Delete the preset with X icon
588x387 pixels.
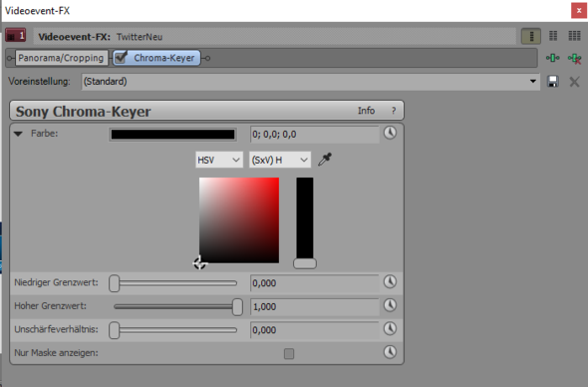point(574,82)
